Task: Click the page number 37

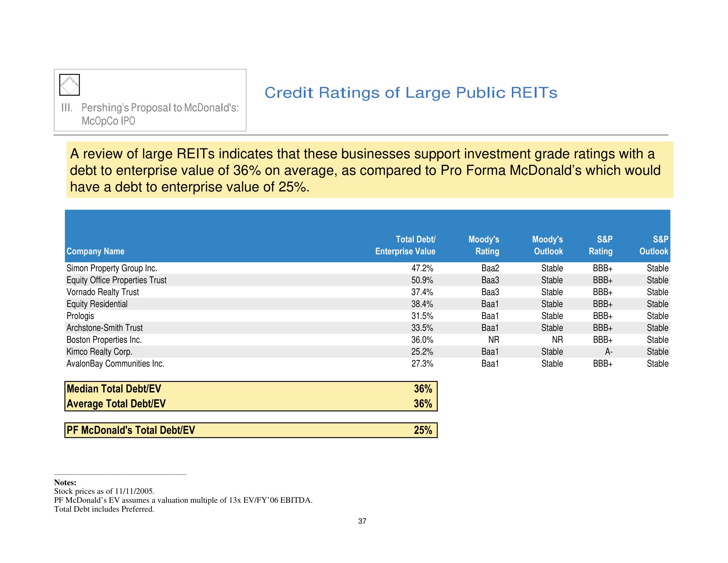Action: click(x=362, y=521)
